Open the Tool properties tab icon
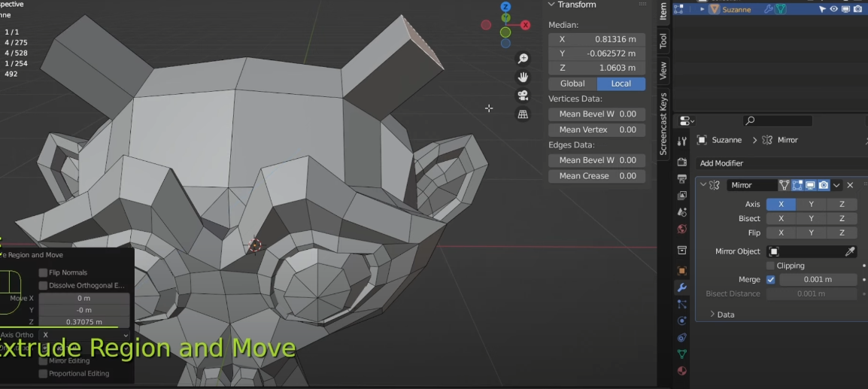 click(x=682, y=141)
